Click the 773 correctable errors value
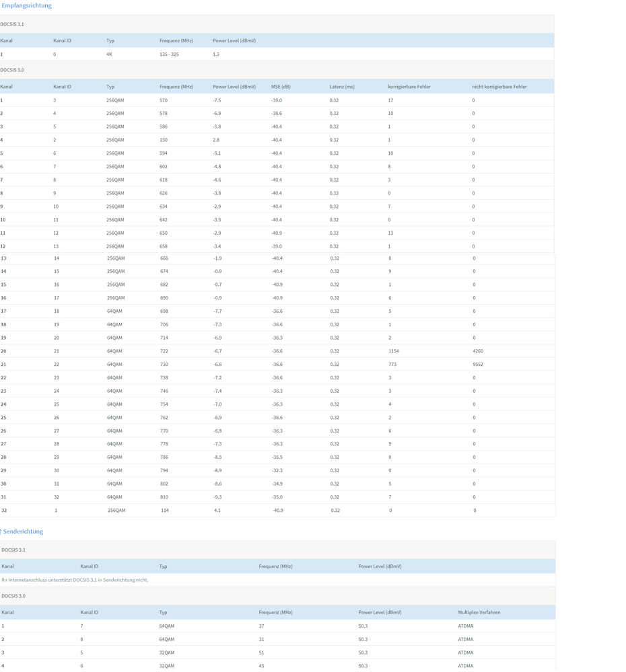The image size is (626, 672). (x=392, y=365)
